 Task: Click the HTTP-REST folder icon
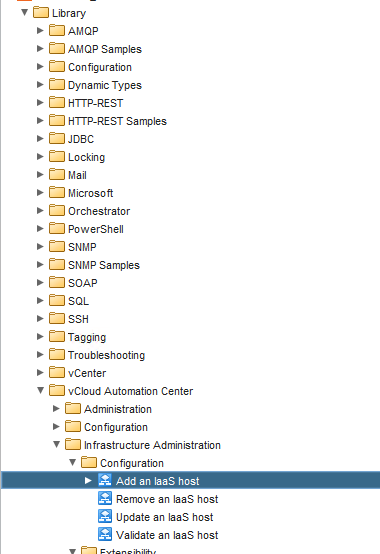pyautogui.click(x=57, y=102)
